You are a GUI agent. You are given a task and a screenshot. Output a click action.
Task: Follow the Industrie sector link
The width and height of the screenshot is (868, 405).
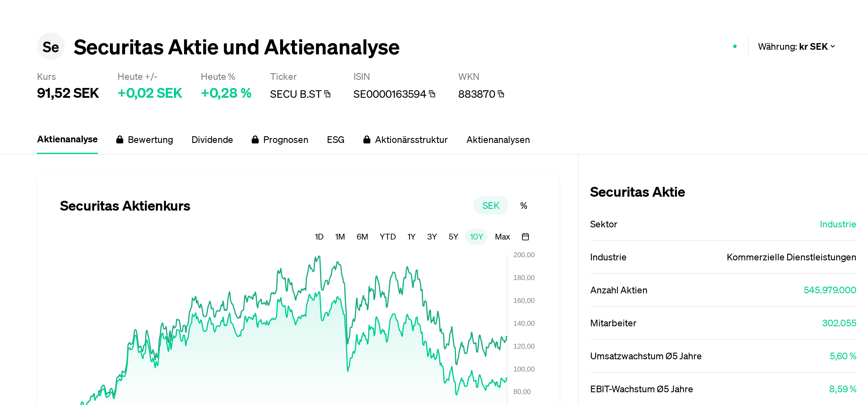coord(838,224)
